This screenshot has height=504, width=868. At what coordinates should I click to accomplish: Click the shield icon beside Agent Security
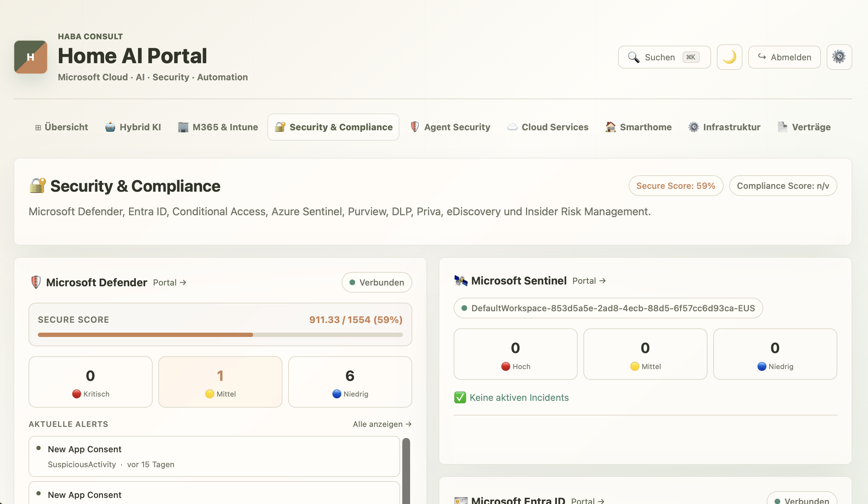tap(414, 127)
